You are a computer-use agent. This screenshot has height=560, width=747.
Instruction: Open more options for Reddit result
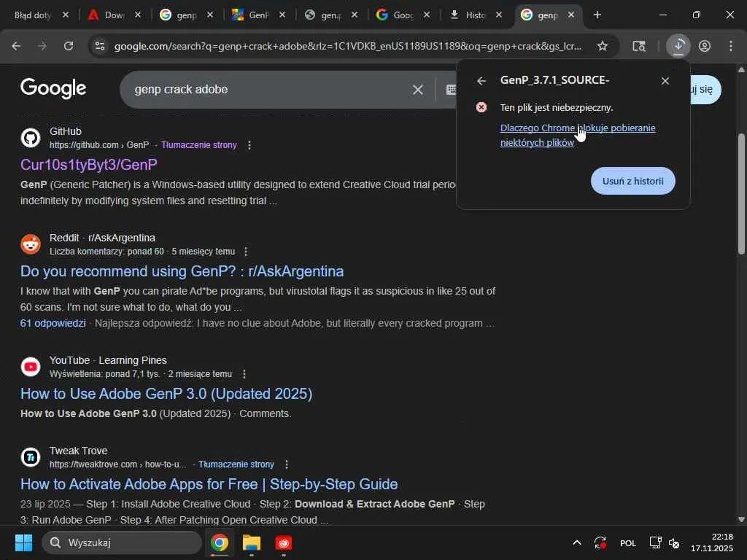pyautogui.click(x=246, y=252)
